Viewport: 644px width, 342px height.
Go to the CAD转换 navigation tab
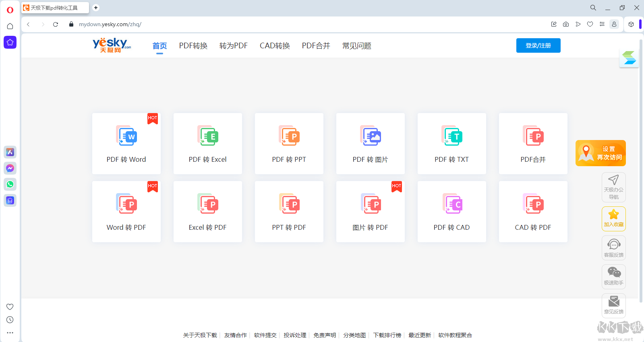point(275,46)
